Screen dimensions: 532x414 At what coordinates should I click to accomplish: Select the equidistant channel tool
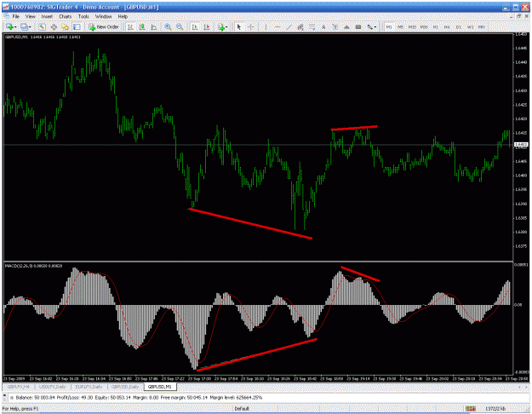point(300,26)
